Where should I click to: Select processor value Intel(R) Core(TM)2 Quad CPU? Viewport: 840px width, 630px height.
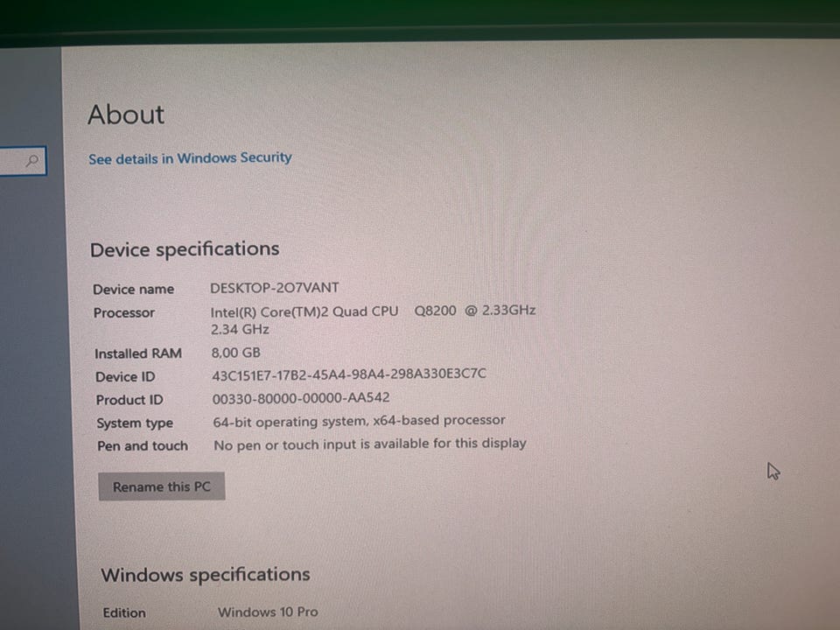click(x=304, y=311)
